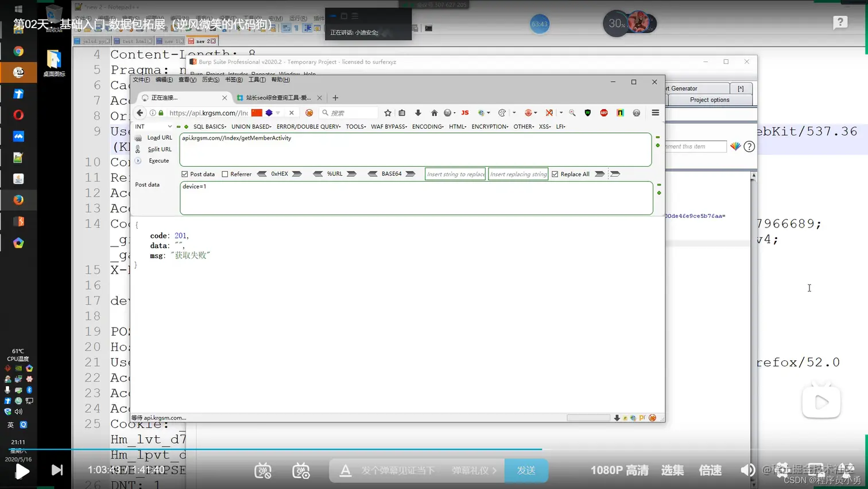Play the video

pos(22,471)
